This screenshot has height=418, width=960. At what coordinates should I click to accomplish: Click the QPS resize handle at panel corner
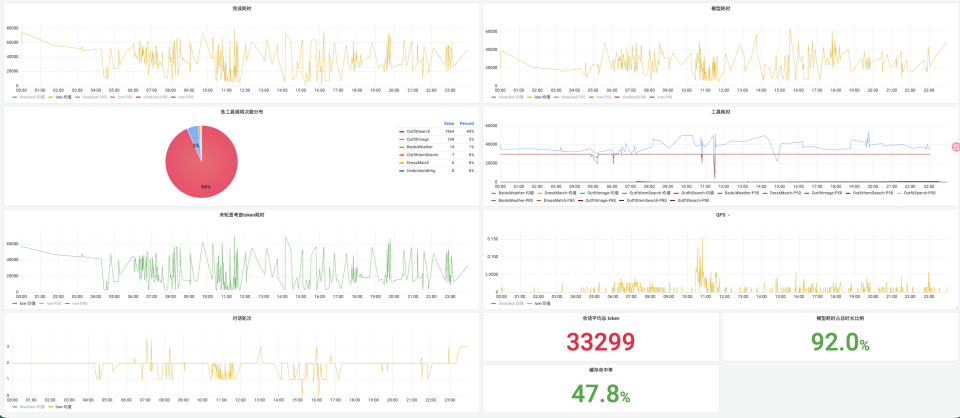(956, 307)
